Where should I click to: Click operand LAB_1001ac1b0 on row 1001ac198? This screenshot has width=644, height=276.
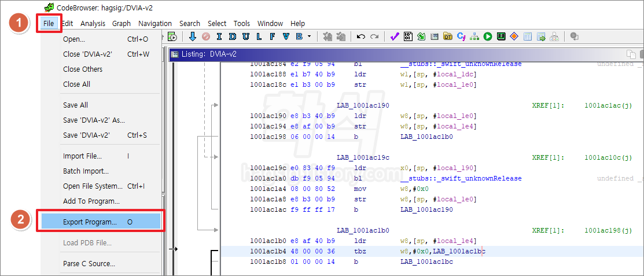point(427,137)
